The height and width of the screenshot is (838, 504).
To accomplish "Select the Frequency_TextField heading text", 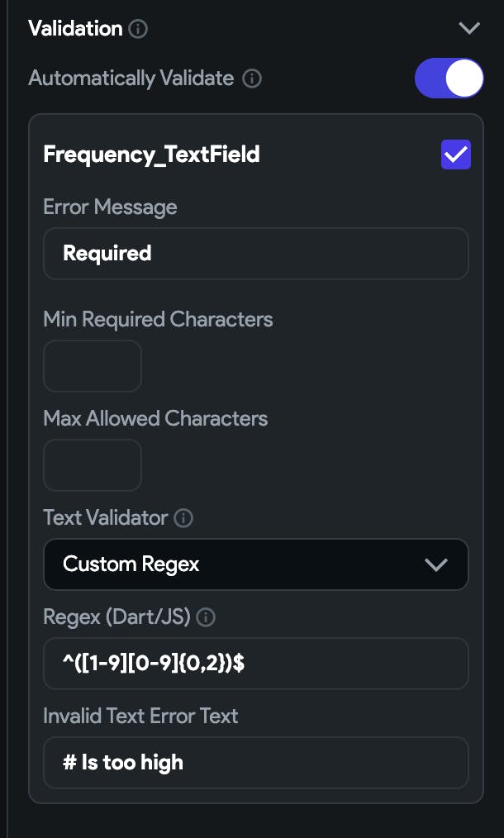I will 151,155.
